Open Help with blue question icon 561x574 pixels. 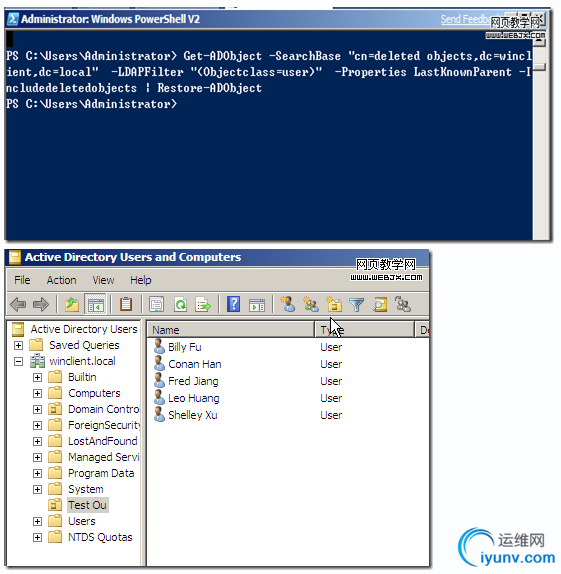click(234, 304)
